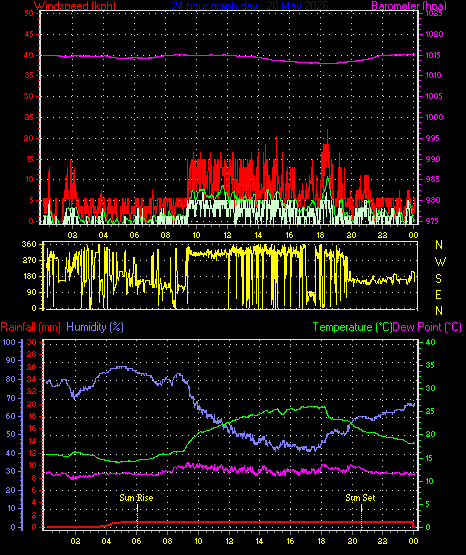Viewport: 466px width, 555px height.
Task: Click the 100 value on humidity axis
Action: click(x=9, y=342)
